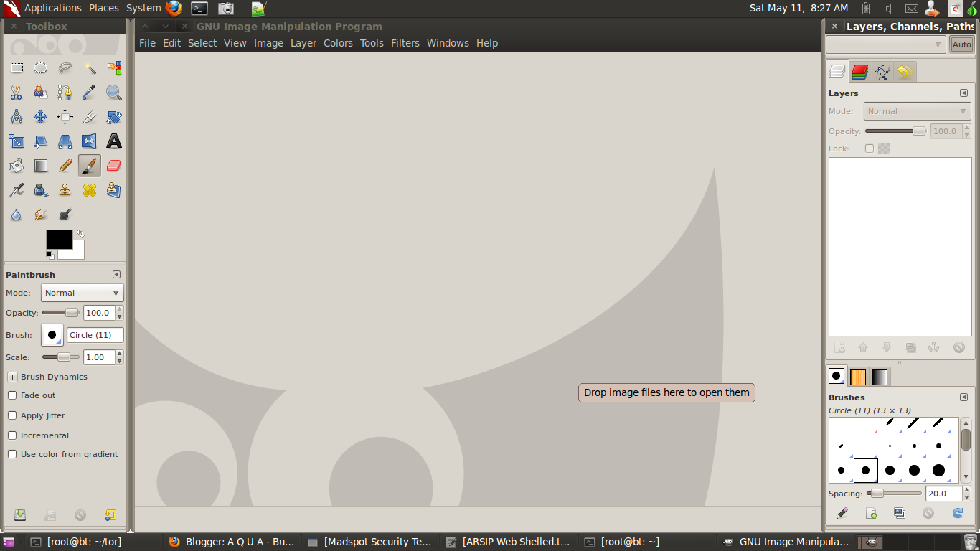Select the Rectangle Select tool
Screen dimensions: 980x551
tap(17, 68)
